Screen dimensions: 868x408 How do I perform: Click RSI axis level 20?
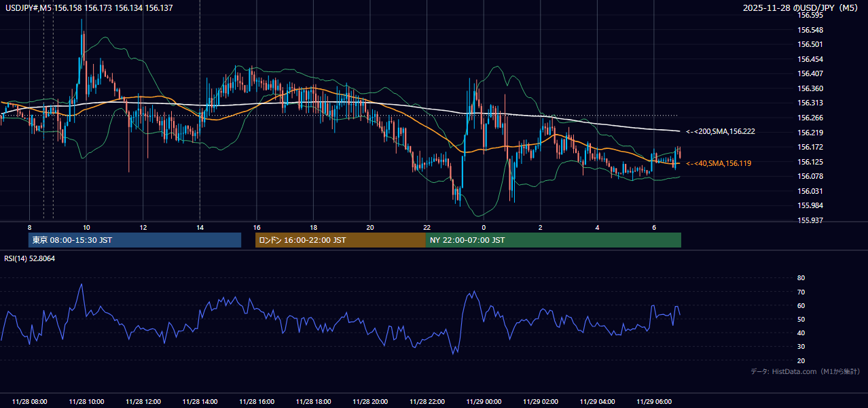801,360
